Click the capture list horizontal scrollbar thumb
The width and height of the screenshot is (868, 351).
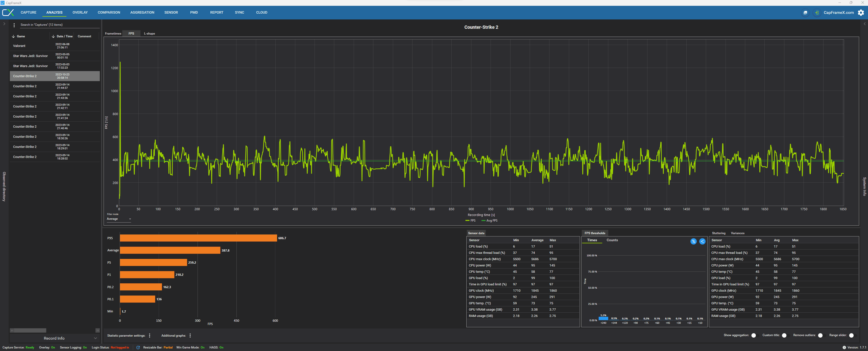[x=30, y=331]
